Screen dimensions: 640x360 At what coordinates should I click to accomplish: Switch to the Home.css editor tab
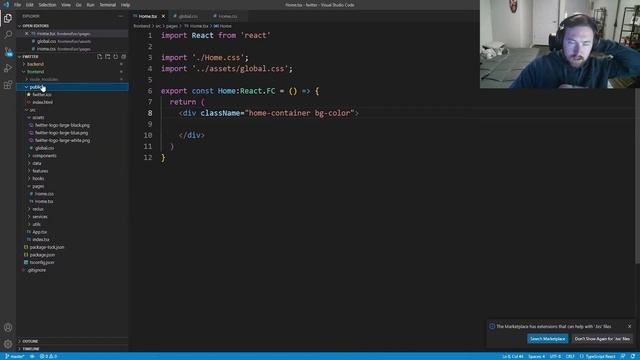coord(228,16)
